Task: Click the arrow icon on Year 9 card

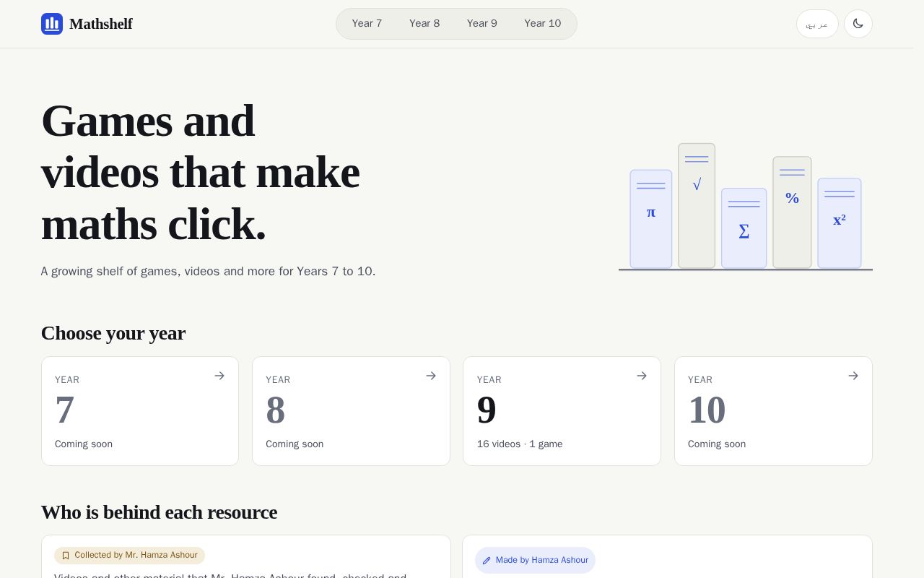Action: pos(642,376)
